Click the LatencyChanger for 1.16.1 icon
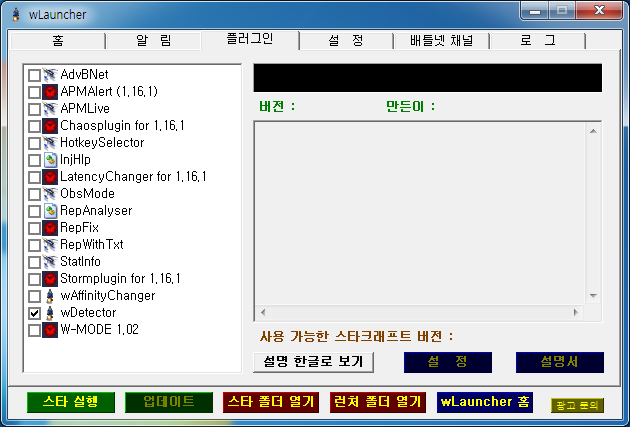 coord(50,177)
